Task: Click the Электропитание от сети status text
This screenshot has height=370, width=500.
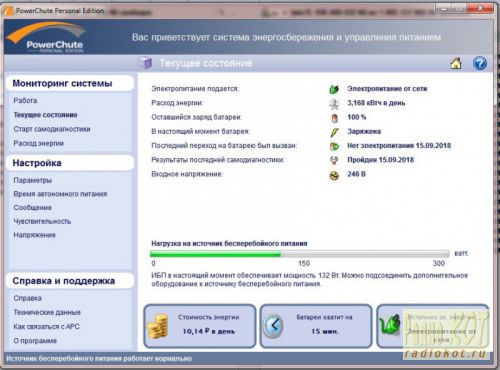Action: click(387, 89)
